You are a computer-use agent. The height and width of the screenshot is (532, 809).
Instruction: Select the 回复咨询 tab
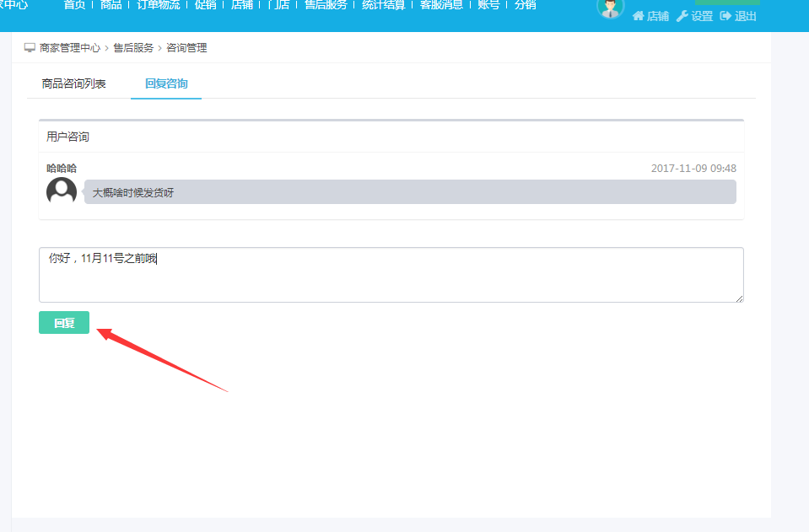pos(166,83)
